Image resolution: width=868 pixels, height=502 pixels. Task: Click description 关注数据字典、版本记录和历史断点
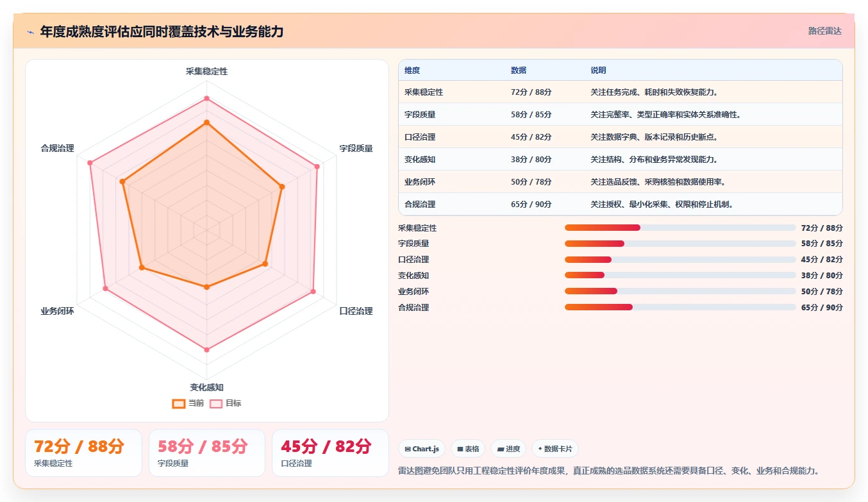(654, 137)
